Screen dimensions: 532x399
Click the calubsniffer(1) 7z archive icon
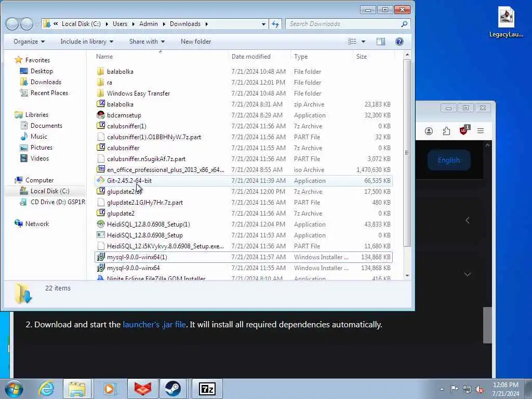(100, 126)
